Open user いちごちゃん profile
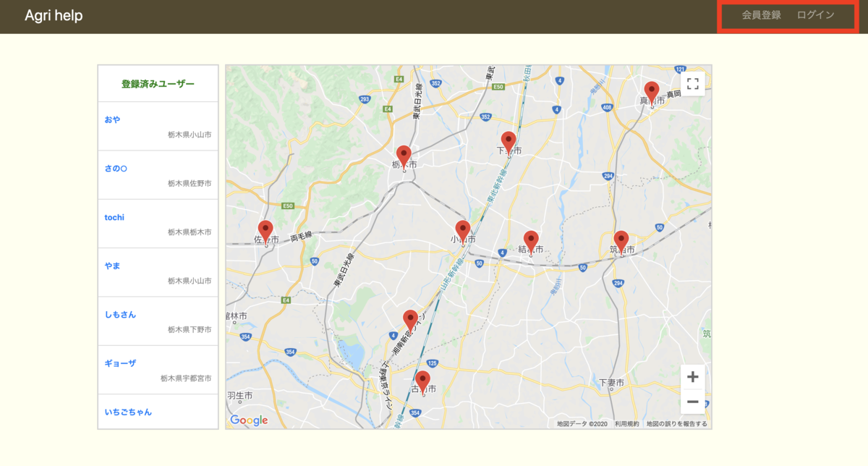 click(128, 412)
